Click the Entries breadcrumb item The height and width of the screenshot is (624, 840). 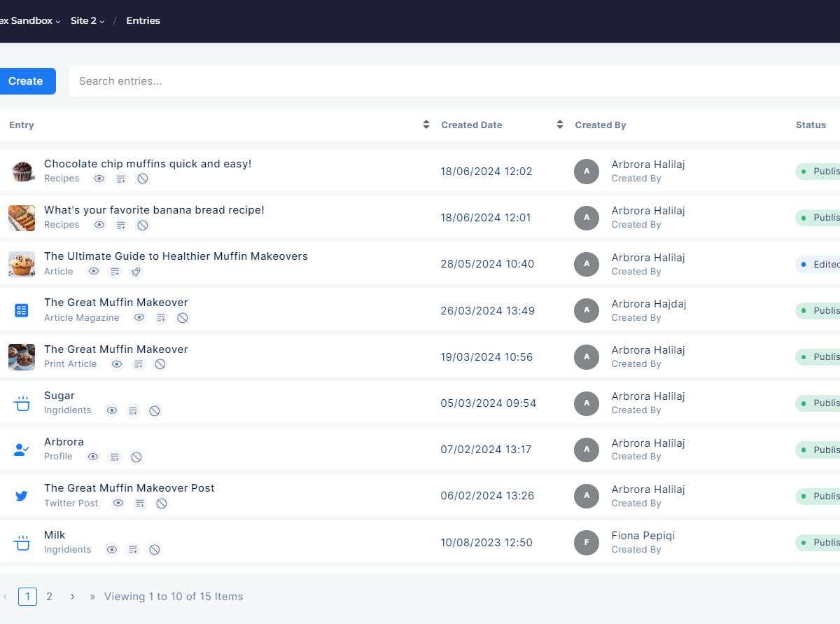pyautogui.click(x=143, y=21)
